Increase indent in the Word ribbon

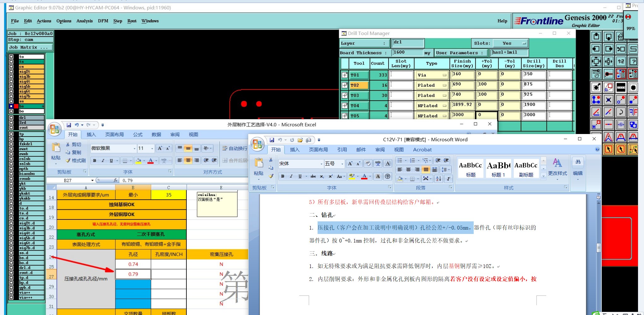pyautogui.click(x=446, y=160)
